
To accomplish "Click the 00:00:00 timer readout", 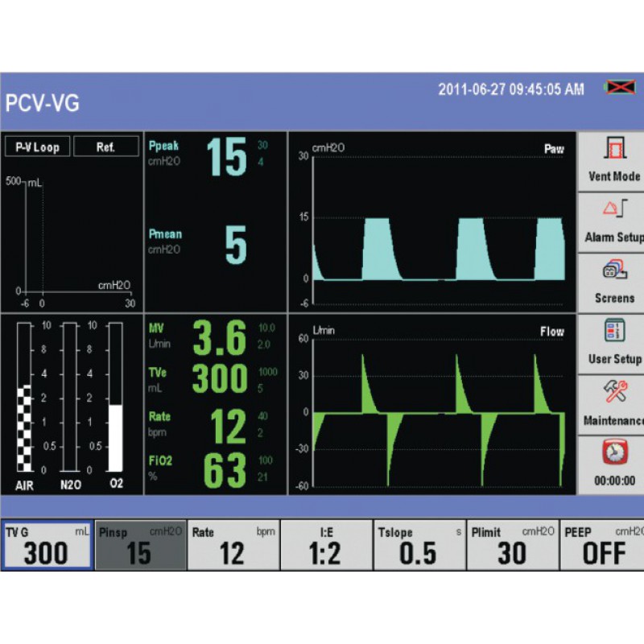I will point(615,481).
